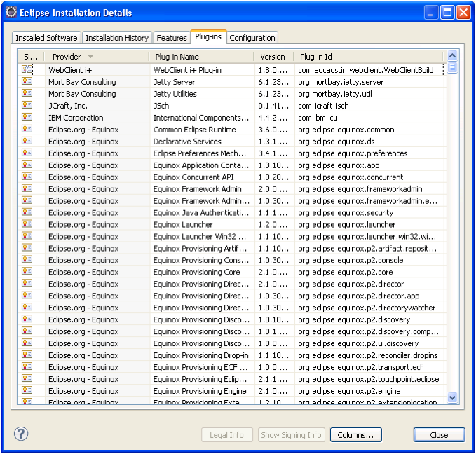Image resolution: width=476 pixels, height=454 pixels.
Task: Click the vertical scrollbar thumb
Action: pyautogui.click(x=452, y=67)
